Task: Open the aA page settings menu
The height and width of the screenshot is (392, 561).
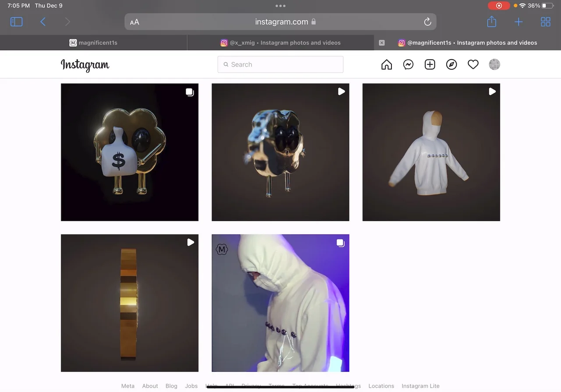Action: [x=135, y=22]
